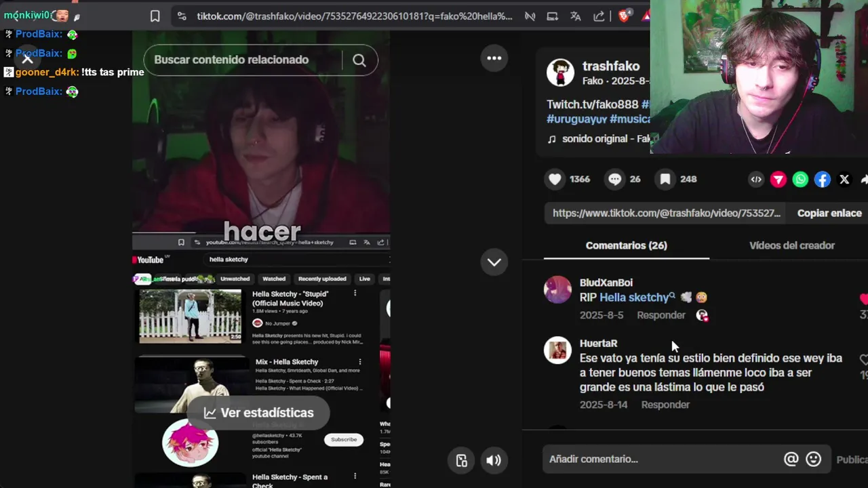Click the mónkiwi0 username at top of chat
This screenshot has height=488, width=868.
point(26,15)
